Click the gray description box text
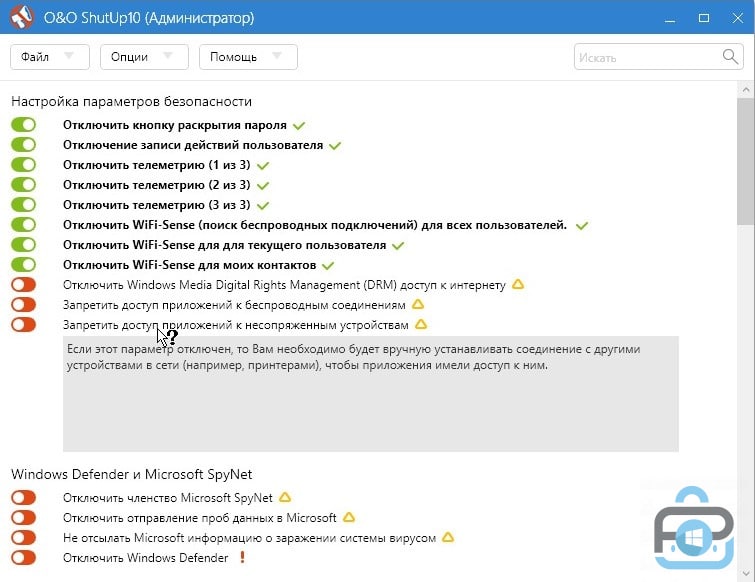 click(353, 357)
